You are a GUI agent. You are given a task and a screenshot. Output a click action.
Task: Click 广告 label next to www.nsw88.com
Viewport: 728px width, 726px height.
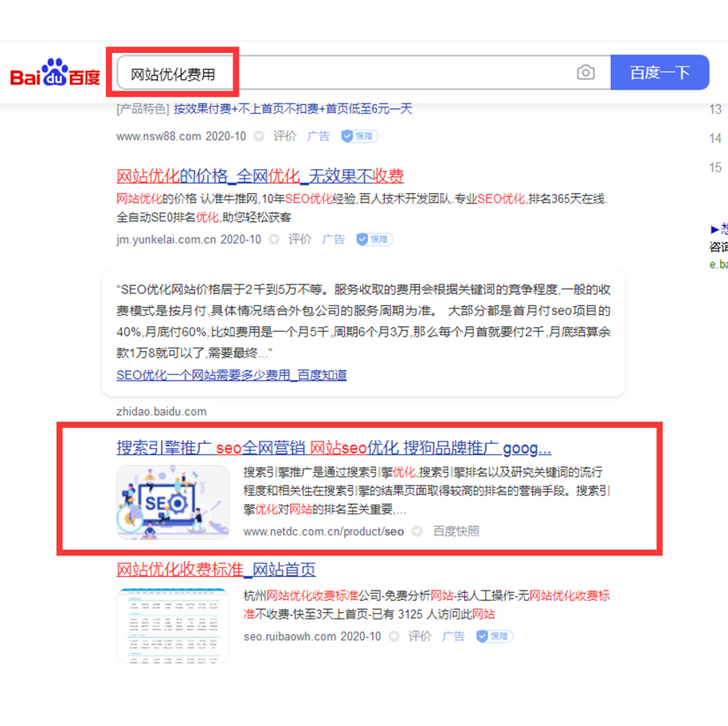318,136
